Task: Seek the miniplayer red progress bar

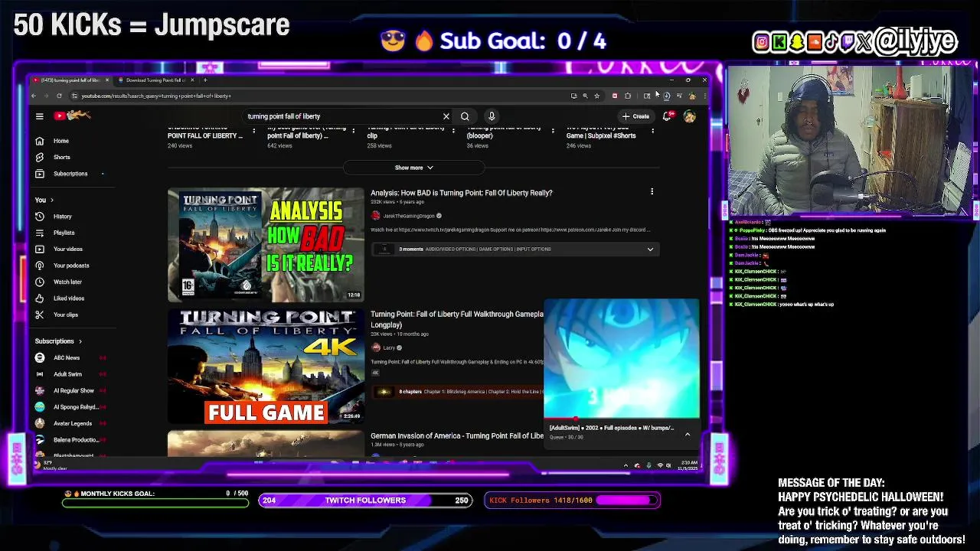Action: point(621,419)
